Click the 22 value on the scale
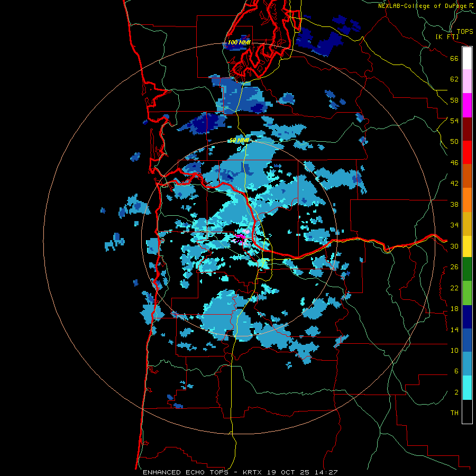The image size is (476, 476). tap(454, 288)
